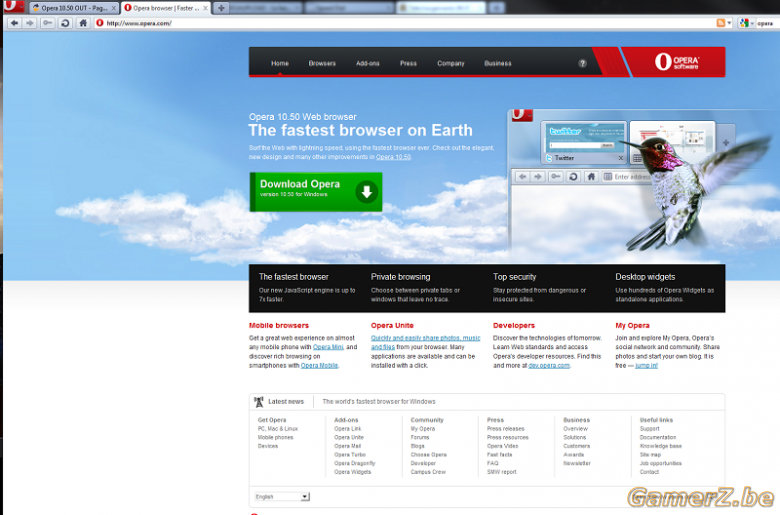Open The fastest browser feature panel

point(307,288)
